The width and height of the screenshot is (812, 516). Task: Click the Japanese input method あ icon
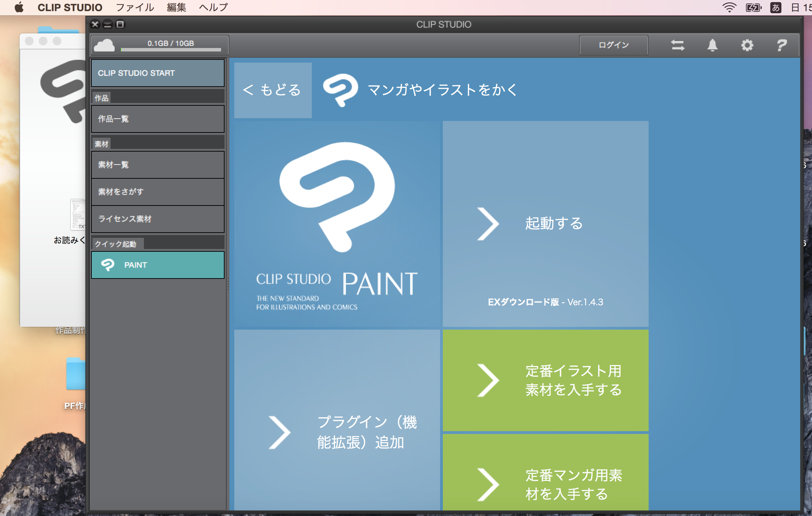[776, 7]
